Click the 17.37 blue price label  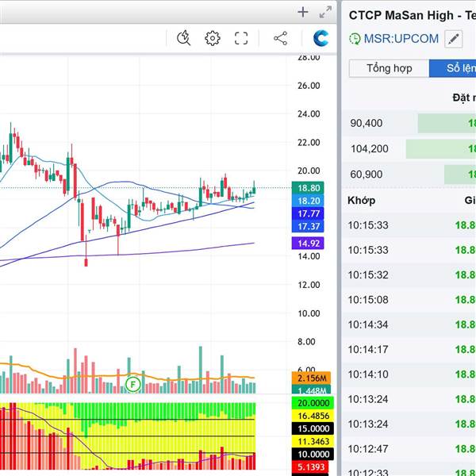[x=308, y=226]
